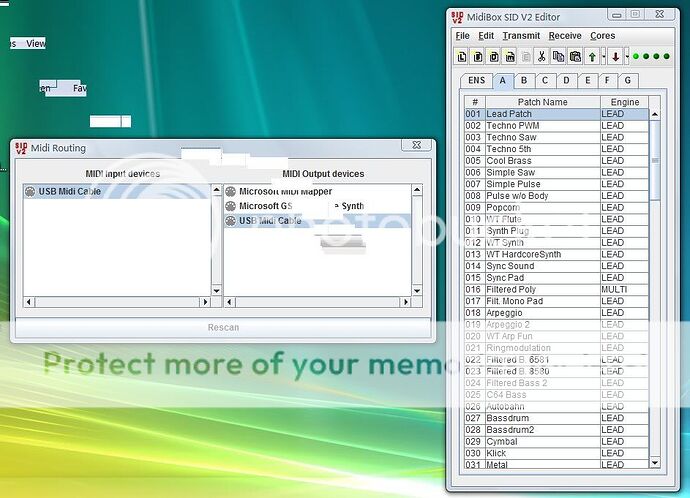Switch to bank G tab
This screenshot has height=498, width=690.
pyautogui.click(x=628, y=81)
